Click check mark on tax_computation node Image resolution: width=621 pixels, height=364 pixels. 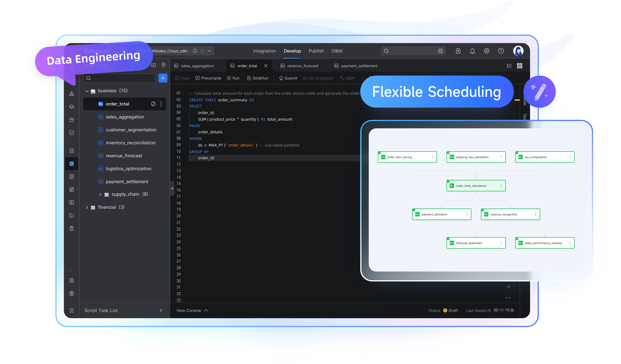coord(517,153)
